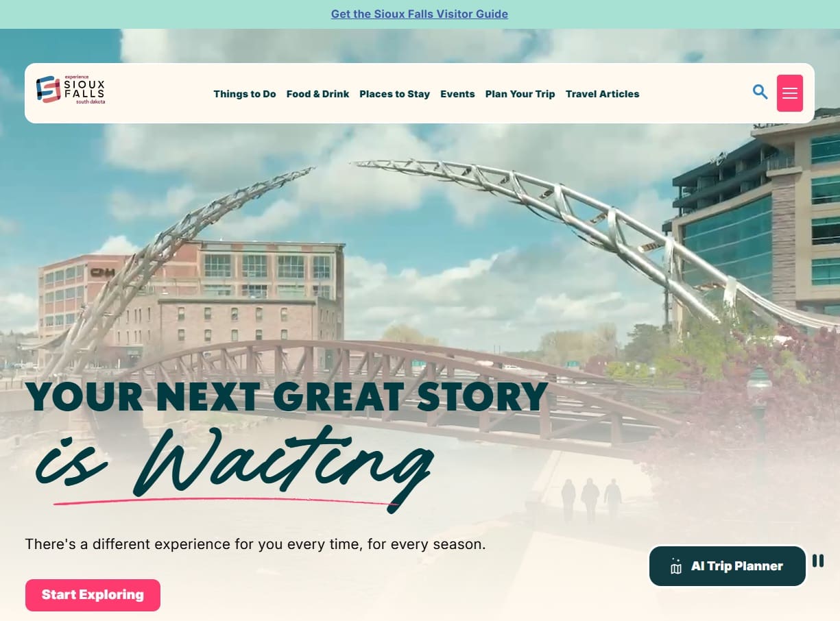Viewport: 840px width, 621px height.
Task: Launch the AI Trip Planner
Action: (728, 566)
